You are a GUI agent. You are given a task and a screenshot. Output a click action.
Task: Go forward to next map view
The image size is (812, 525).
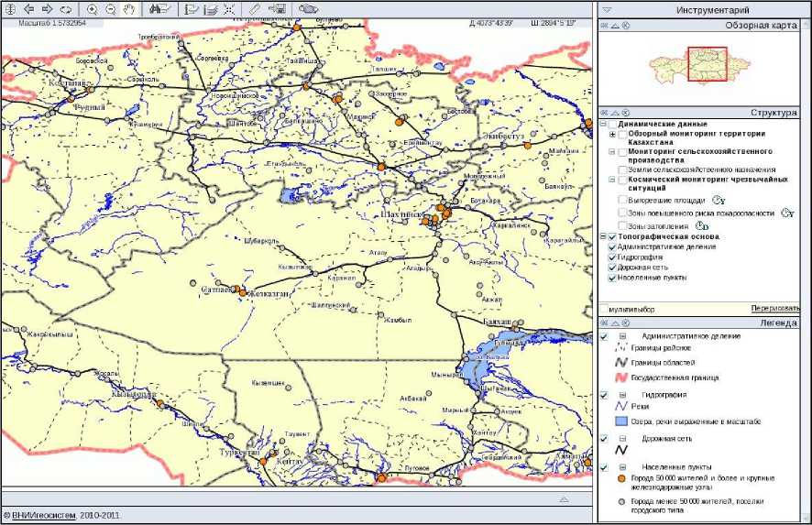pyautogui.click(x=48, y=8)
